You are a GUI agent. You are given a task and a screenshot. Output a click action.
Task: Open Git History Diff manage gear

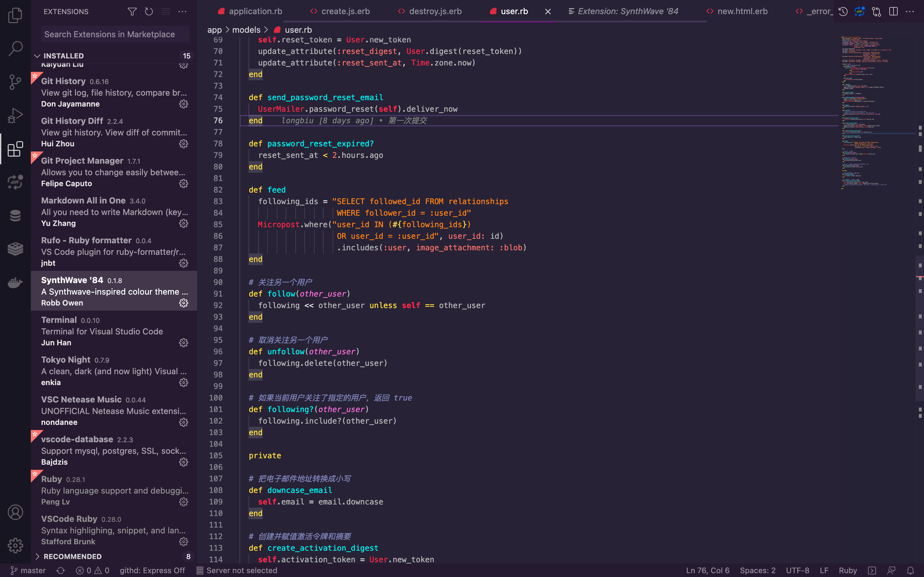point(184,143)
